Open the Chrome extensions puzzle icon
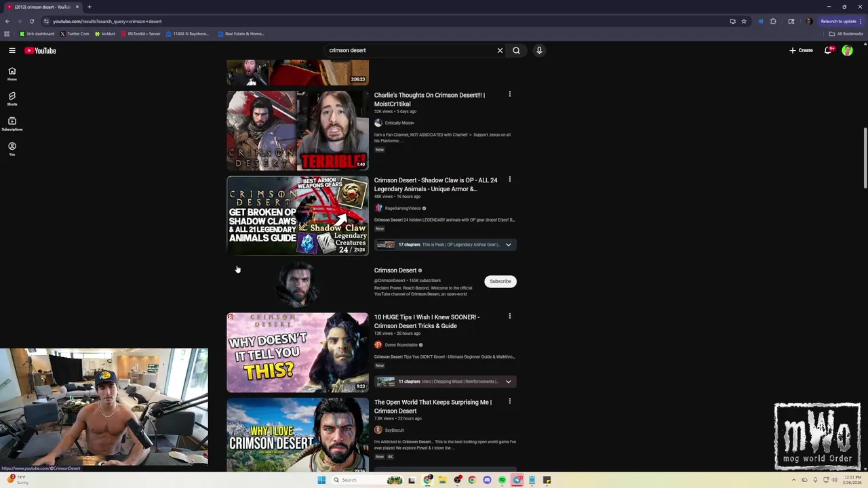 tap(773, 21)
